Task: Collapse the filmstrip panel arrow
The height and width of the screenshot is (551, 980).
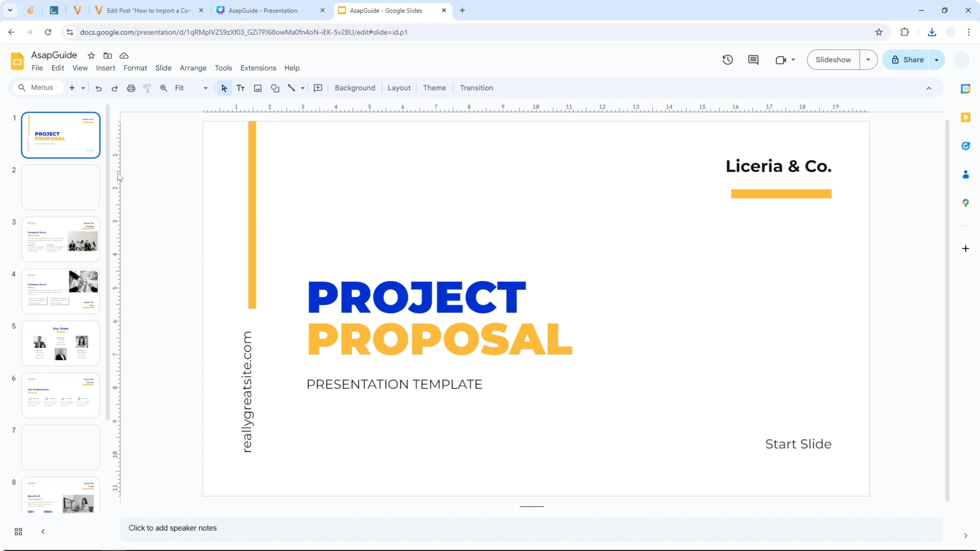Action: [x=43, y=532]
